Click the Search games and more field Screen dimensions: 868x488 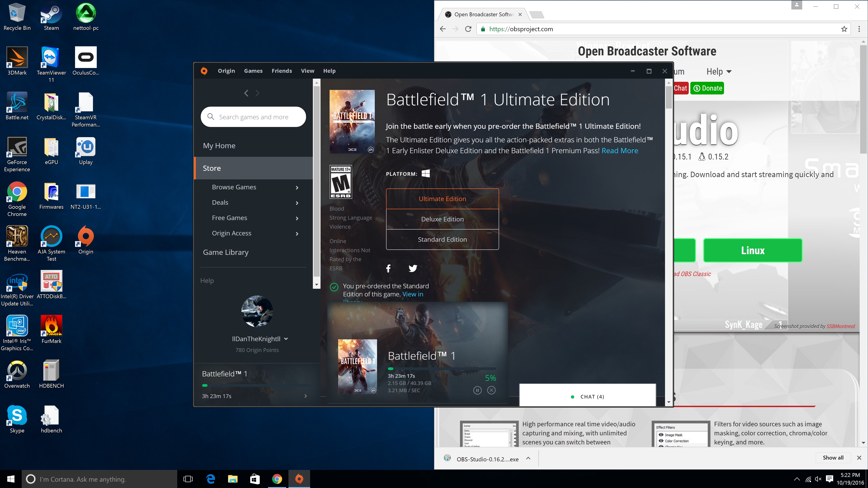pyautogui.click(x=253, y=117)
